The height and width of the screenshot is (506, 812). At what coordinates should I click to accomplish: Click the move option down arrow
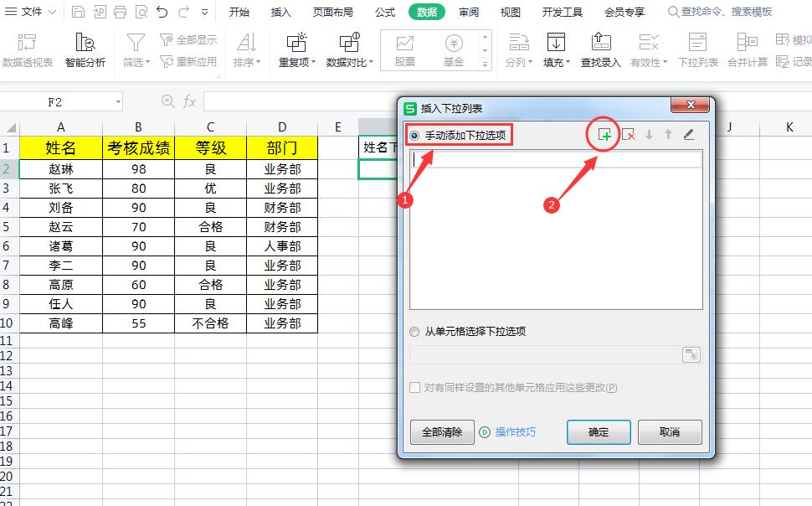pos(649,134)
